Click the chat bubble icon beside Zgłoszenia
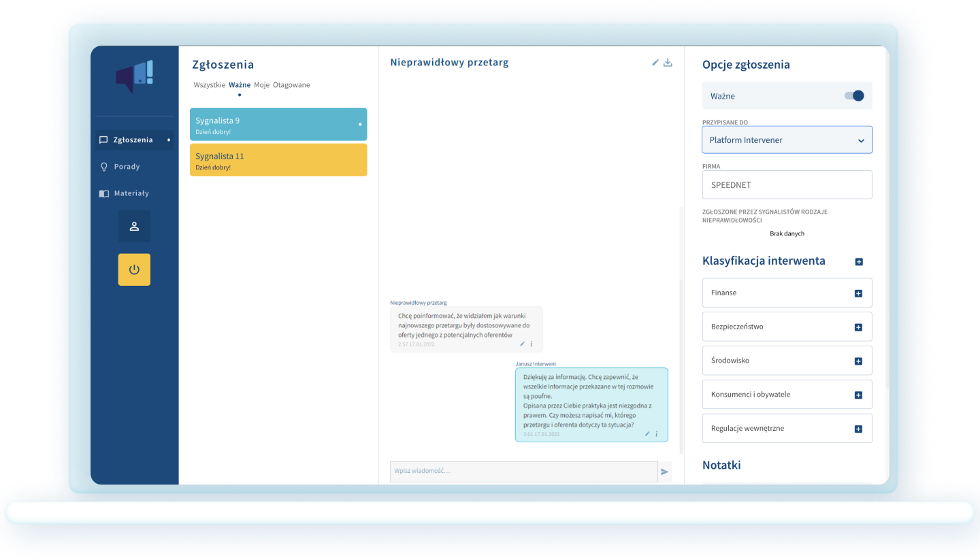This screenshot has height=560, width=980. click(103, 139)
